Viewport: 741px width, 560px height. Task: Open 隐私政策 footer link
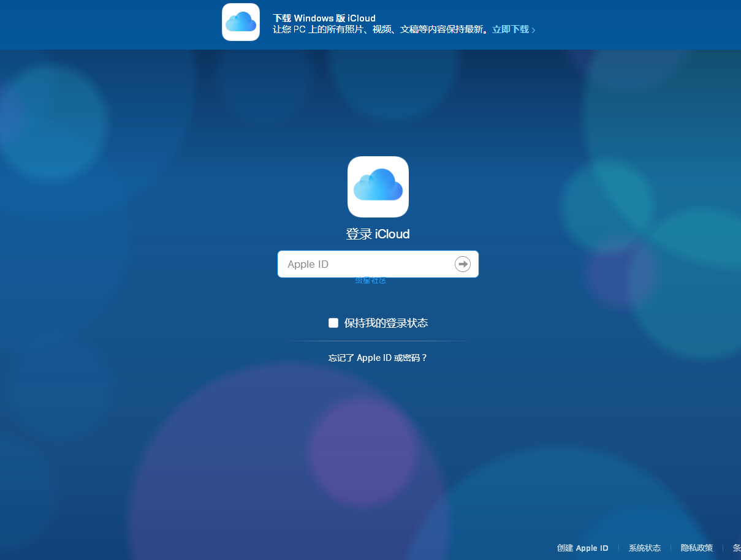[697, 548]
